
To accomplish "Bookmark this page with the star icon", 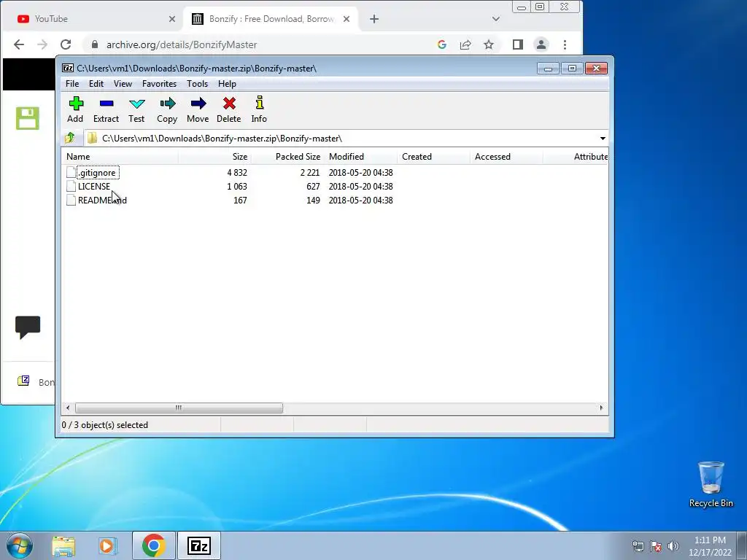I will (489, 44).
